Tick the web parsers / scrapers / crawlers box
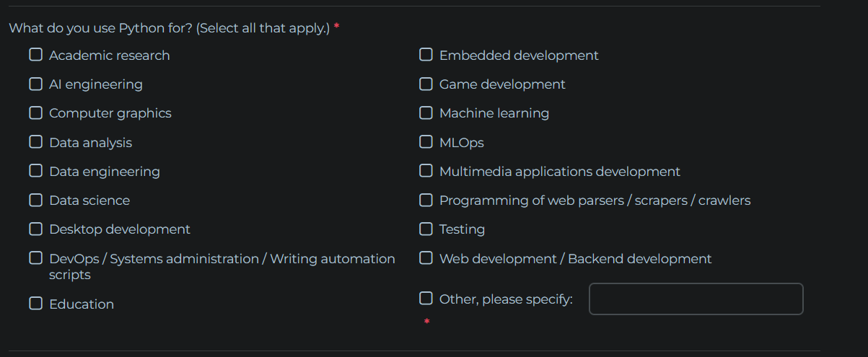Image resolution: width=868 pixels, height=357 pixels. coord(426,200)
